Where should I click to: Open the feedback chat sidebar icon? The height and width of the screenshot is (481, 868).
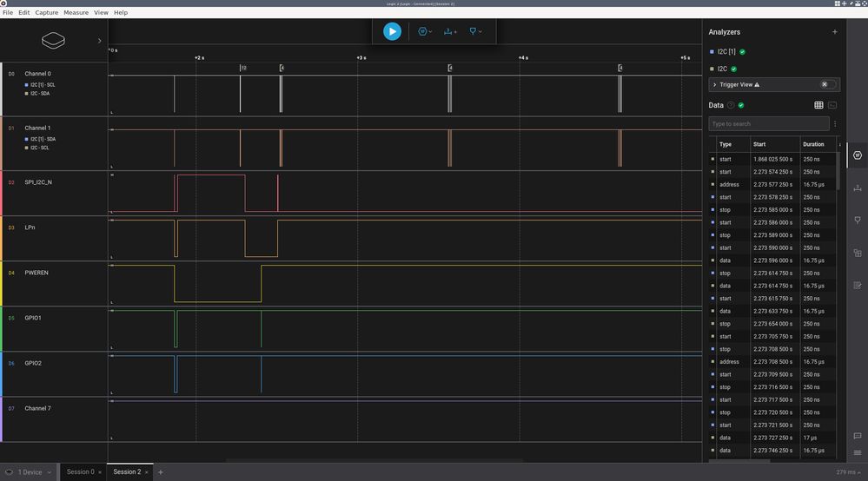(857, 436)
